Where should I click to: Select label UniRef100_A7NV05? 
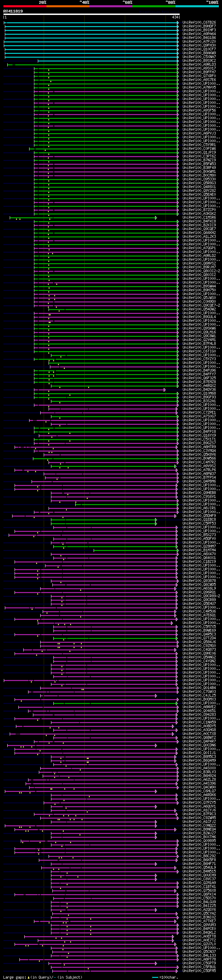click(199, 88)
